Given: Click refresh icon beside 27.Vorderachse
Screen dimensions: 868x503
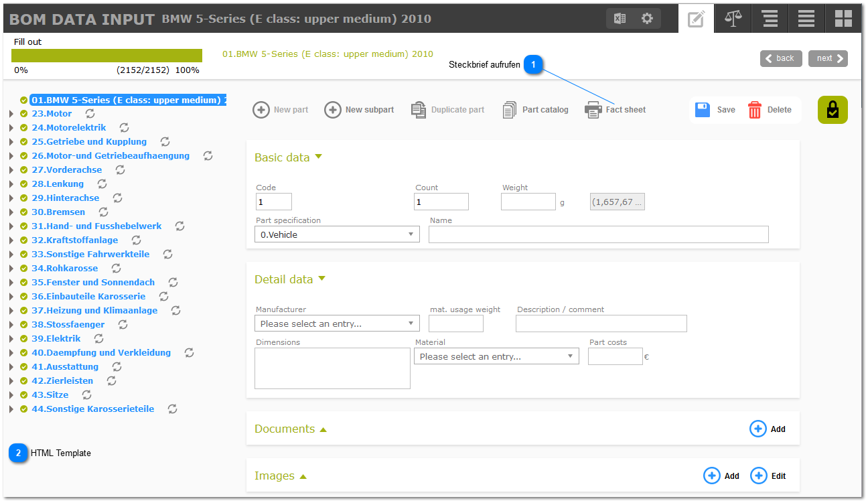Looking at the screenshot, I should (121, 170).
